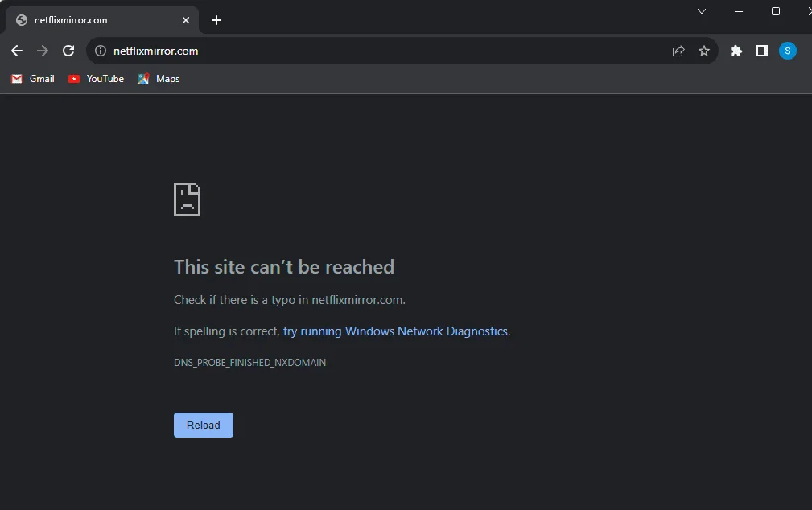
Task: Close the netflixmirror.com tab
Action: click(x=186, y=20)
